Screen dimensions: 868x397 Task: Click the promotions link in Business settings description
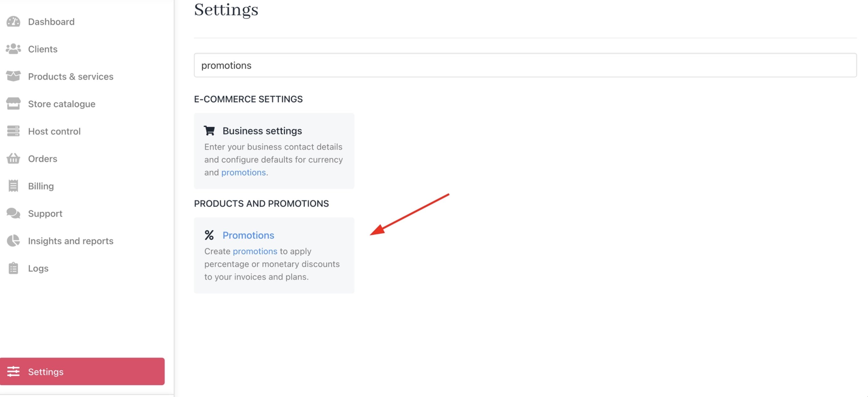click(x=243, y=172)
